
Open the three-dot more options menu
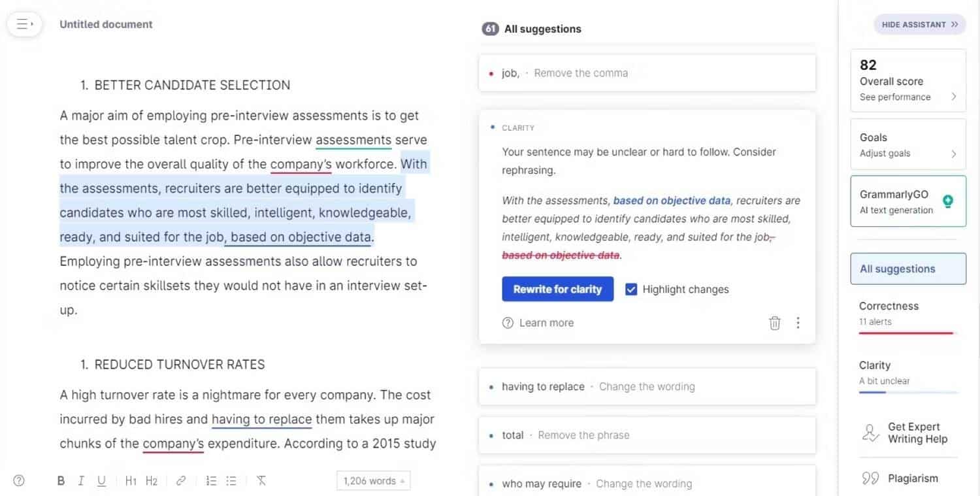pos(798,323)
